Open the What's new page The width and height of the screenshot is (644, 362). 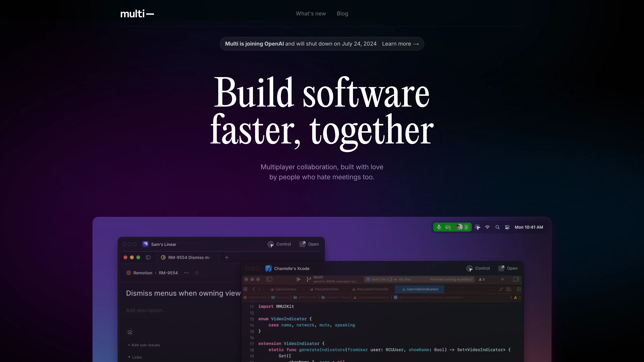coord(311,14)
